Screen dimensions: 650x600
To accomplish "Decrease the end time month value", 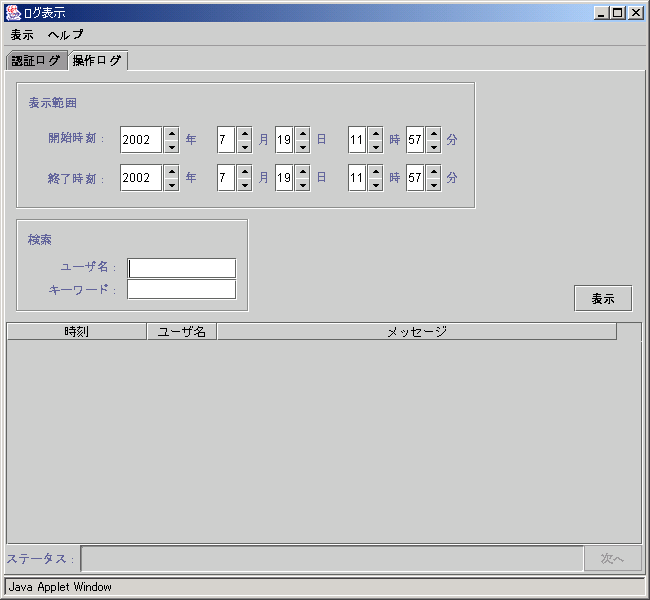I will (x=244, y=185).
